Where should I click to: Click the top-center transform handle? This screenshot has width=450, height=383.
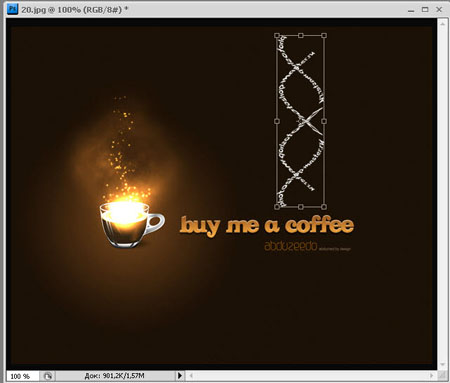[x=300, y=35]
